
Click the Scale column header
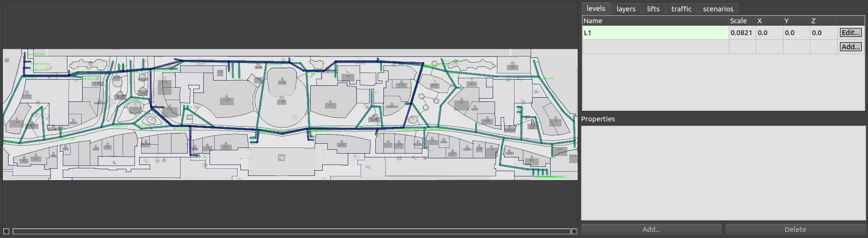coord(743,21)
